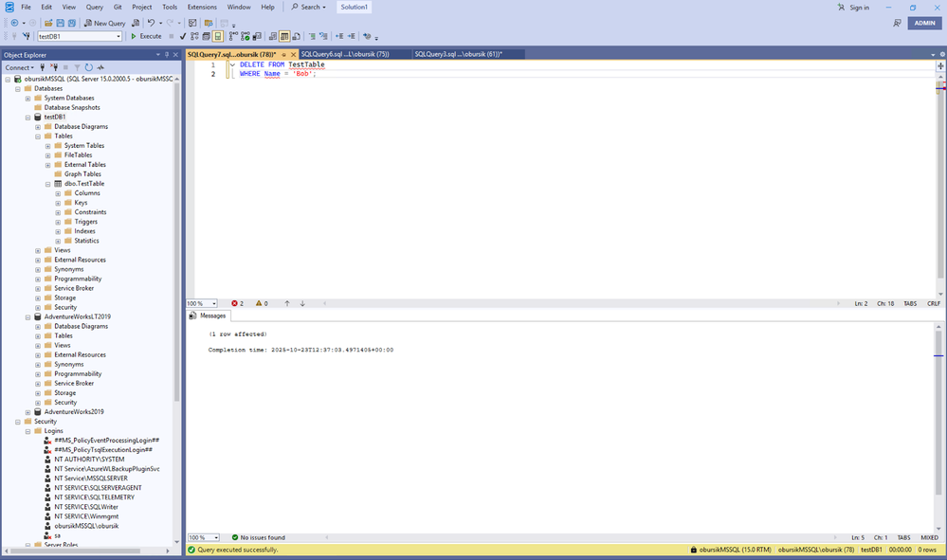Collapse the testDB1 database node

click(x=28, y=117)
